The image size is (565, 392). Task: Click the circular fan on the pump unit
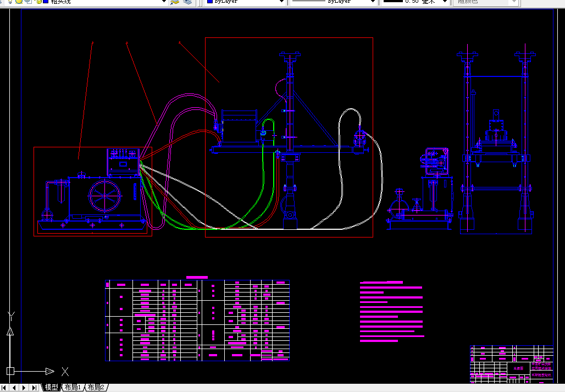pos(105,196)
